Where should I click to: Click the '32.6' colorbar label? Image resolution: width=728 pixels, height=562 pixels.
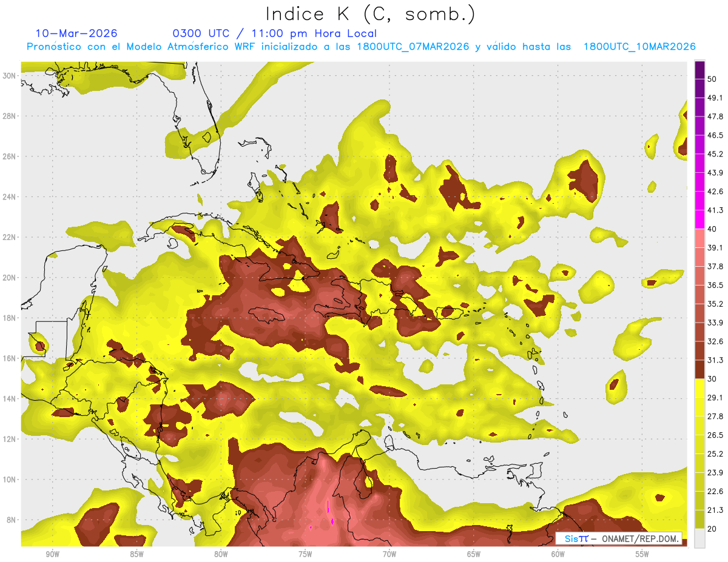click(x=715, y=341)
